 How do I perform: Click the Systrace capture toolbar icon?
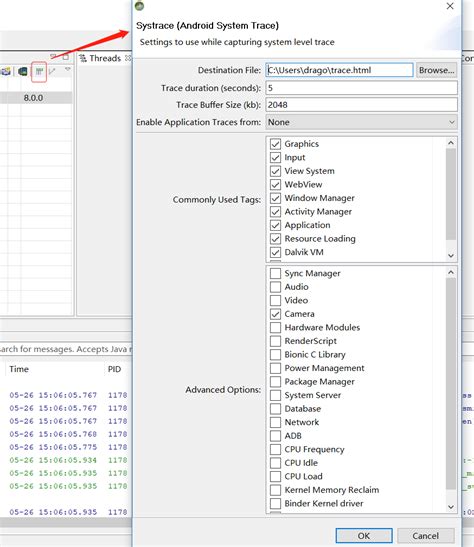[x=39, y=72]
